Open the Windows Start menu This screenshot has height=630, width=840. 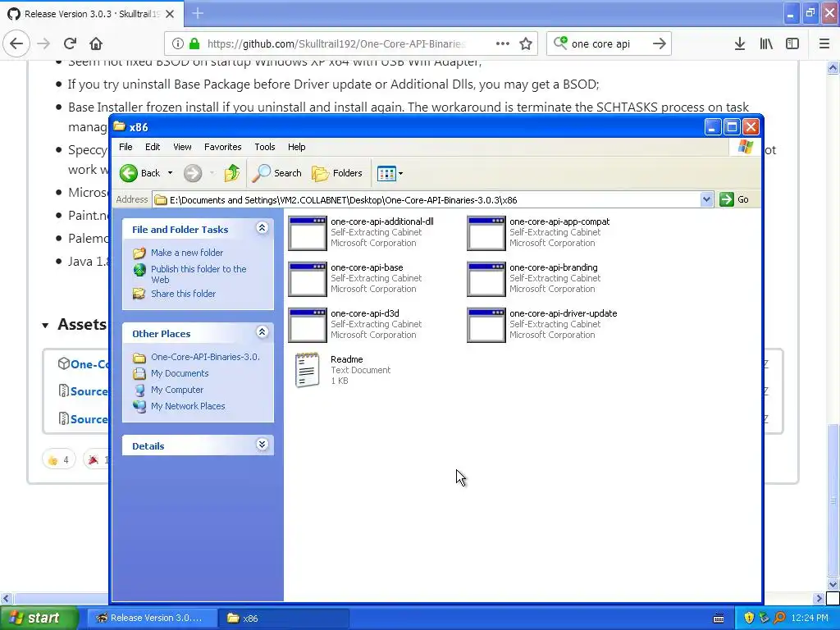coord(39,619)
